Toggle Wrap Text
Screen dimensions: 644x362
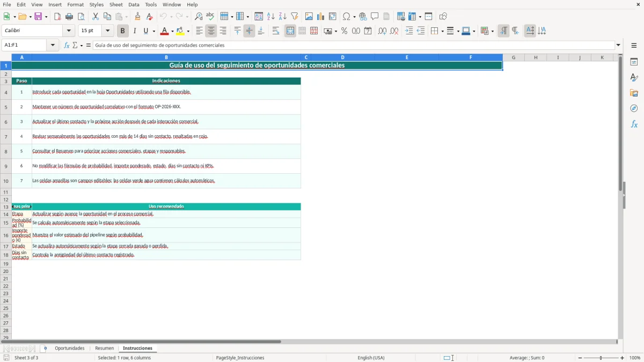tap(276, 31)
